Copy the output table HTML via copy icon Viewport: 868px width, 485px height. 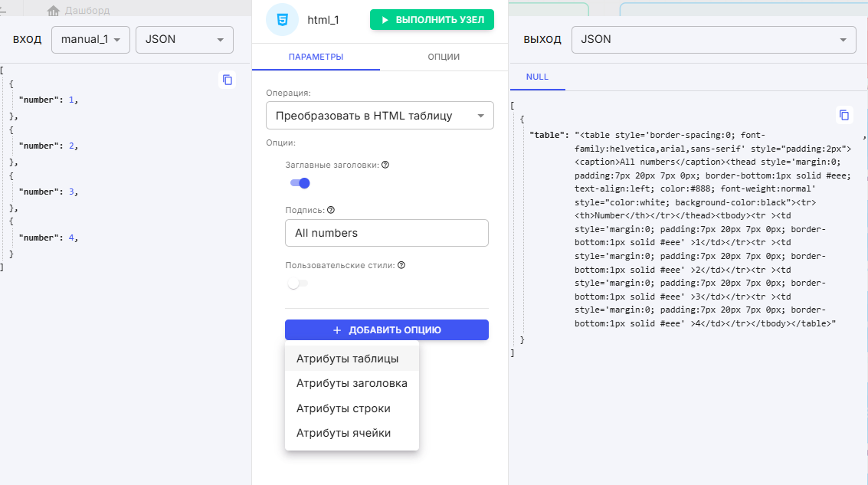(844, 114)
